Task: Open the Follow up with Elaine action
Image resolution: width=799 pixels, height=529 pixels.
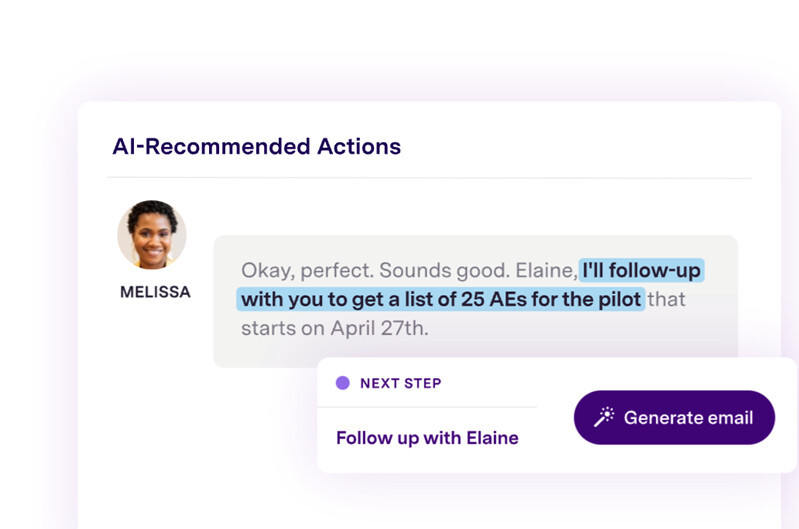Action: point(427,438)
